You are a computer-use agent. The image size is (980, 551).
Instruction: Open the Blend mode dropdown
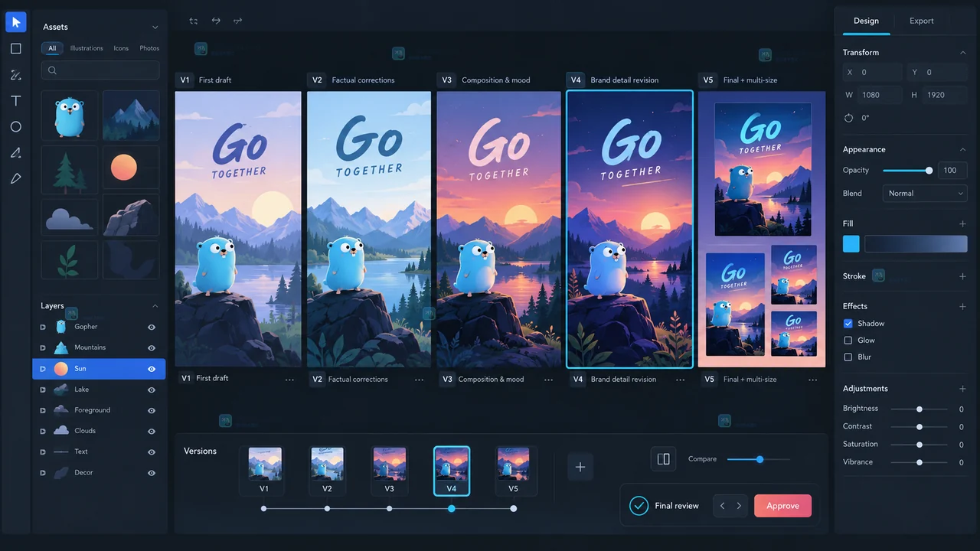[925, 194]
